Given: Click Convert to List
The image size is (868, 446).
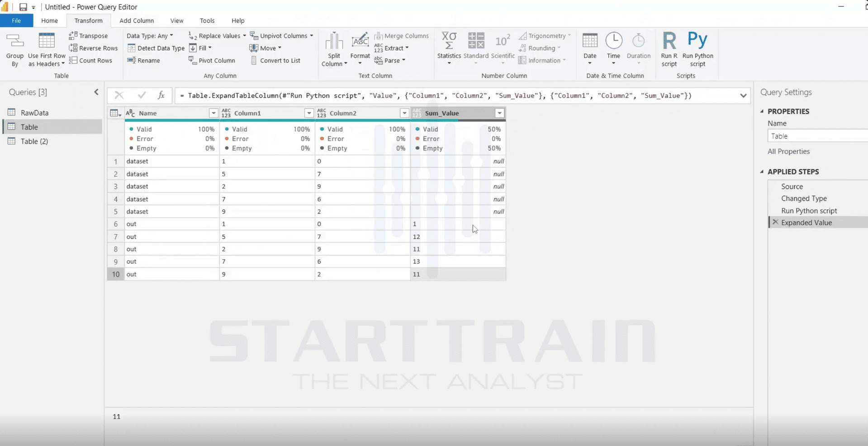Looking at the screenshot, I should click(275, 60).
